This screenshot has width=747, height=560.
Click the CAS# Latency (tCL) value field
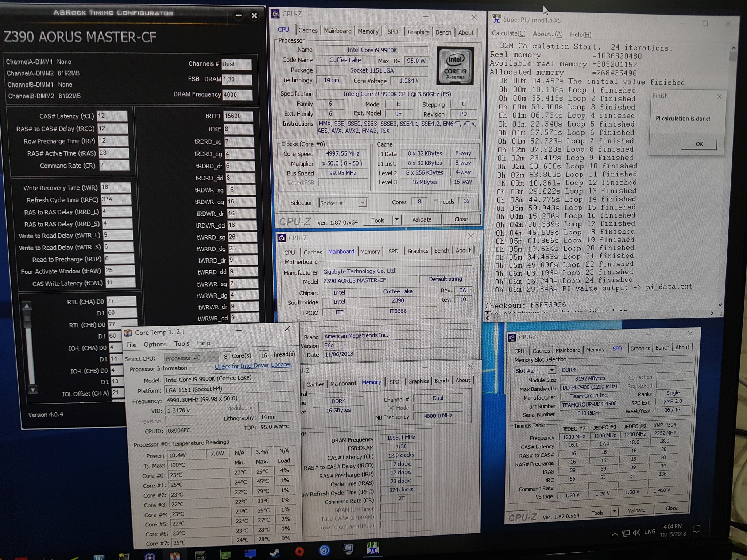[x=112, y=116]
